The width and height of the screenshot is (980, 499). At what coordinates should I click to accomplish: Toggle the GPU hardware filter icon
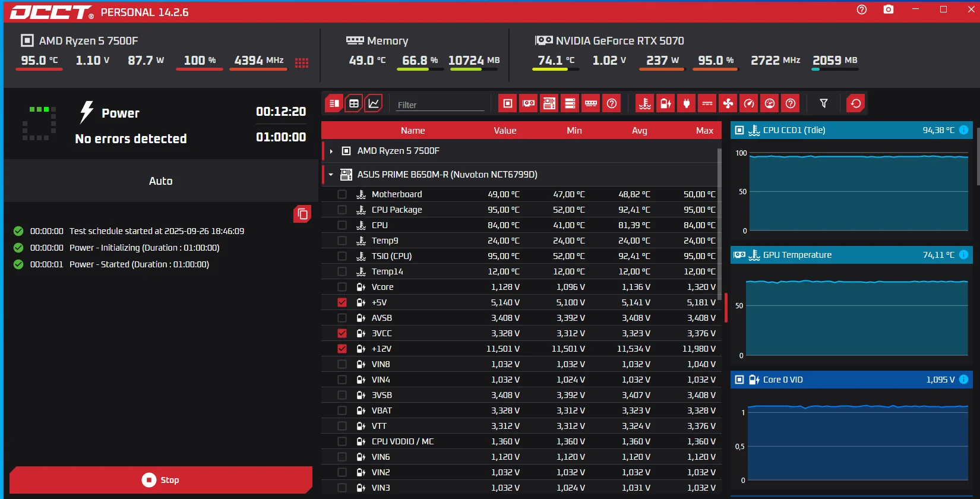(x=529, y=103)
